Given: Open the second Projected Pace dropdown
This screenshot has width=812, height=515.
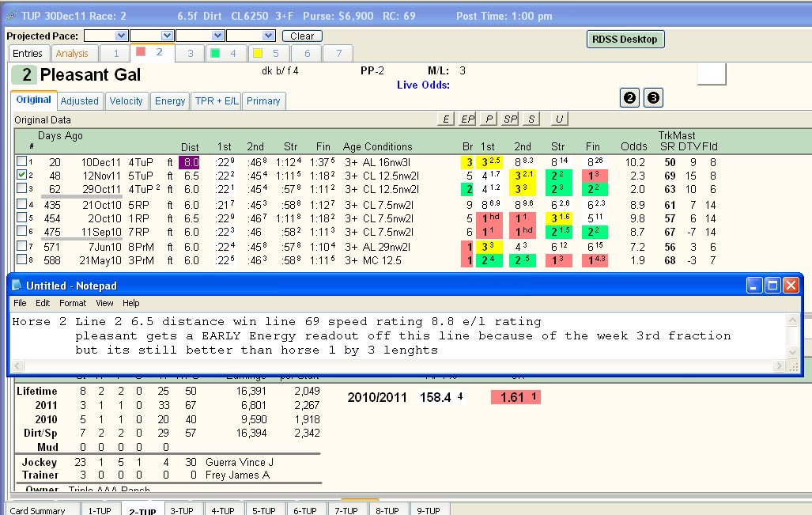Looking at the screenshot, I should (167, 36).
